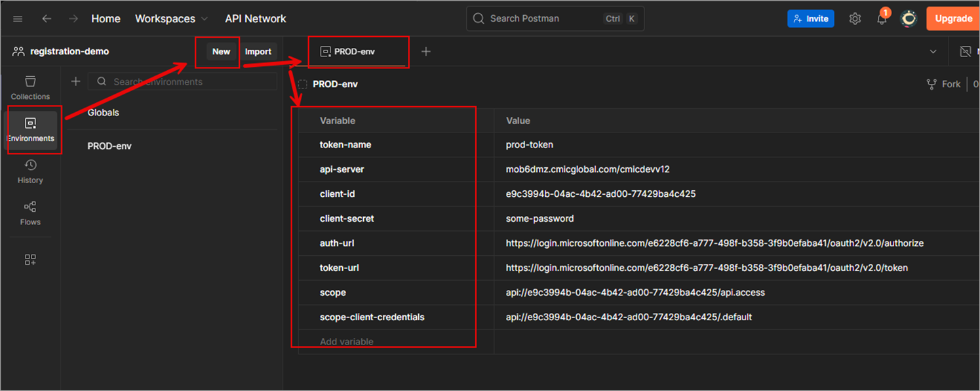
Task: Open the account avatar menu
Action: (909, 18)
